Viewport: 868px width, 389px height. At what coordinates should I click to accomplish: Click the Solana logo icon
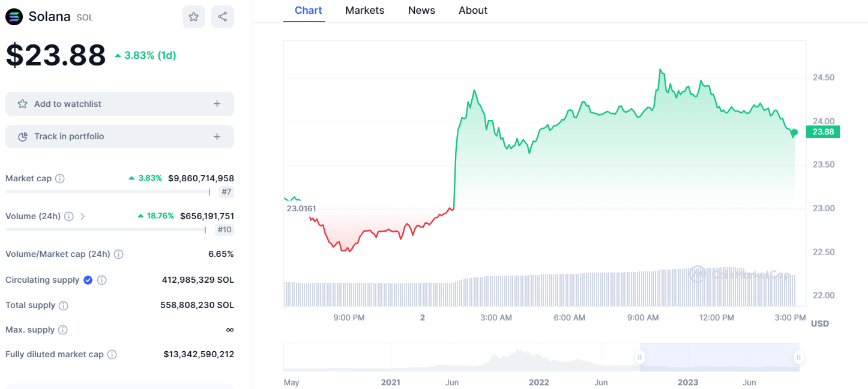pos(14,17)
